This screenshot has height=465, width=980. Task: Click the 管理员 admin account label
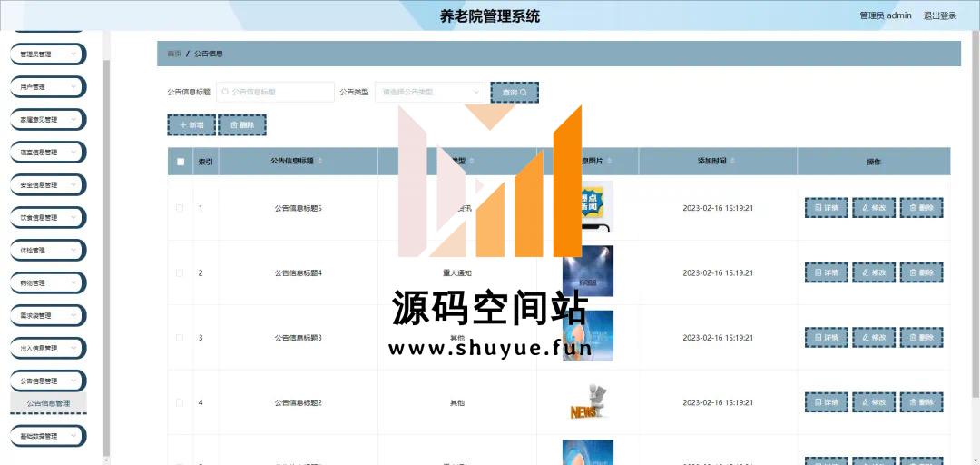click(x=886, y=15)
